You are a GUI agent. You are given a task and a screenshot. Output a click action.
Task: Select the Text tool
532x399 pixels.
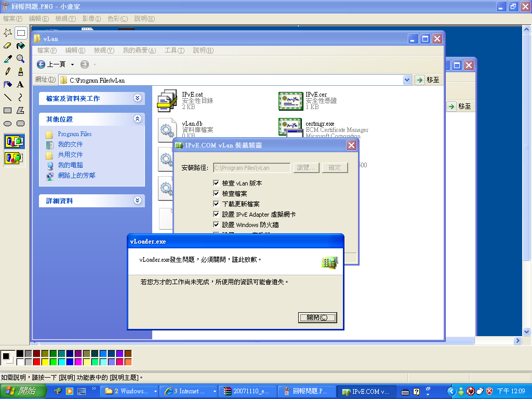click(x=21, y=85)
